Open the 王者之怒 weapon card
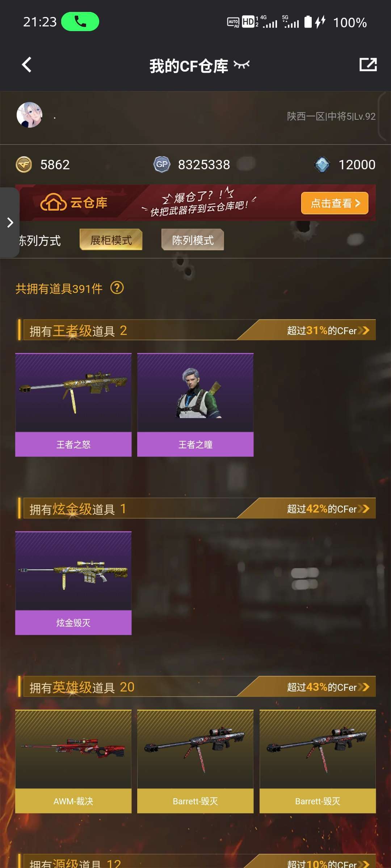This screenshot has width=391, height=868. coord(73,405)
